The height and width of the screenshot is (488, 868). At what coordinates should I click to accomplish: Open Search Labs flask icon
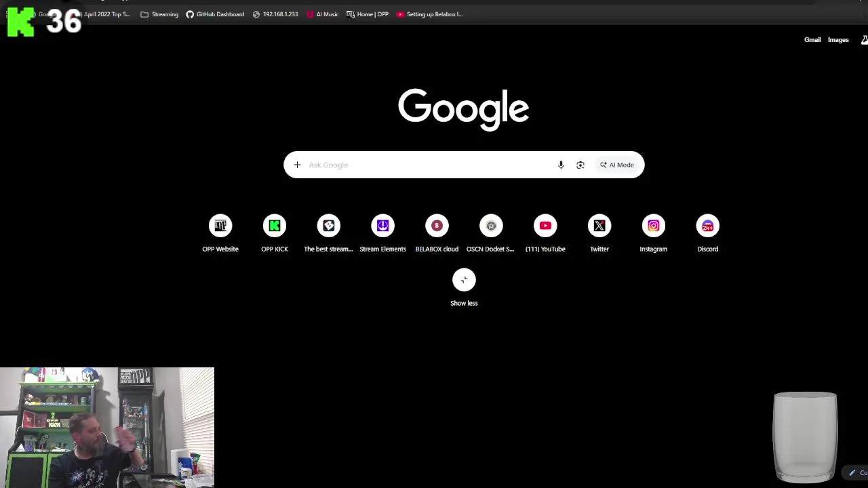pyautogui.click(x=864, y=40)
